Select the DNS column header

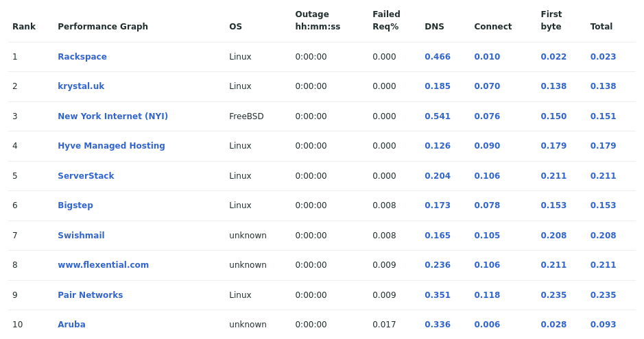pyautogui.click(x=434, y=27)
